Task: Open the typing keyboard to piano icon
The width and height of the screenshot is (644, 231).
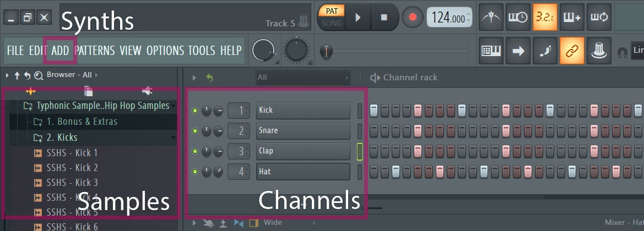Action: click(x=491, y=52)
